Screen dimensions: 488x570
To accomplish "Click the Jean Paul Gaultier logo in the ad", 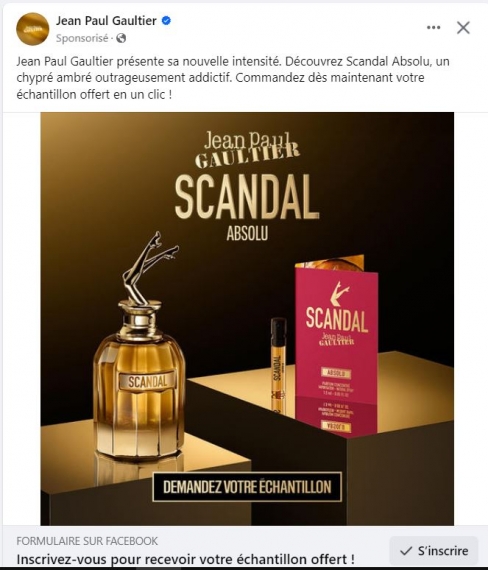I will (247, 150).
